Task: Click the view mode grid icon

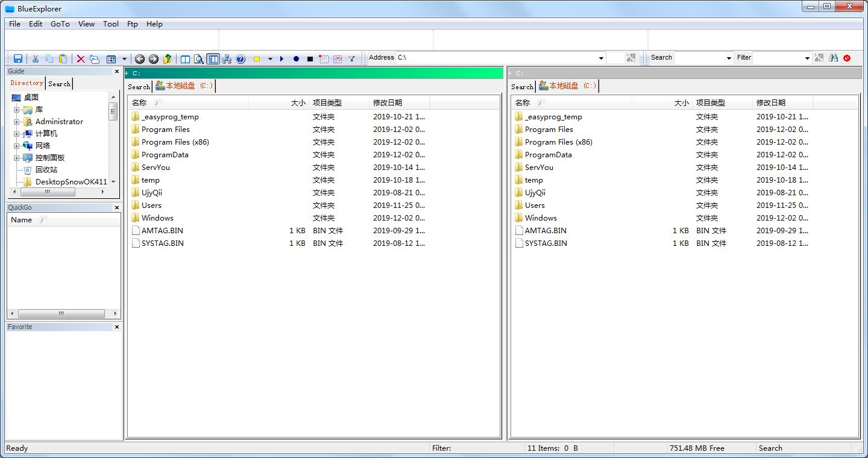Action: click(x=111, y=58)
